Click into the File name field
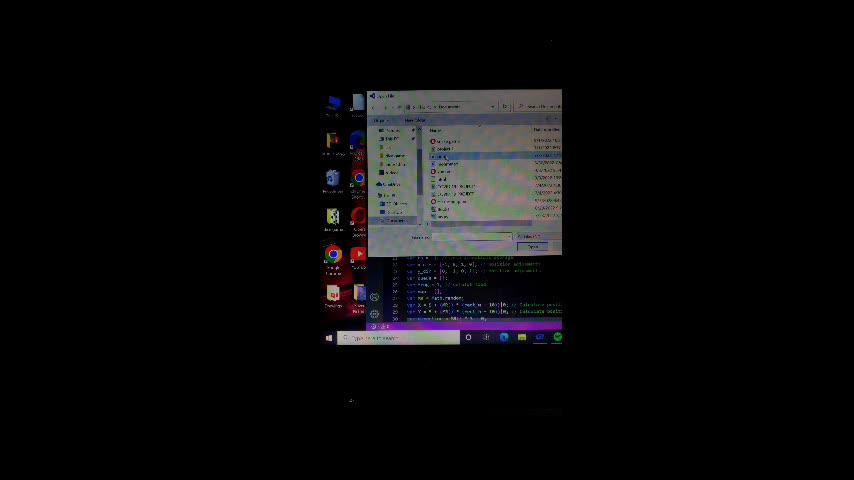854x480 pixels. [x=472, y=237]
